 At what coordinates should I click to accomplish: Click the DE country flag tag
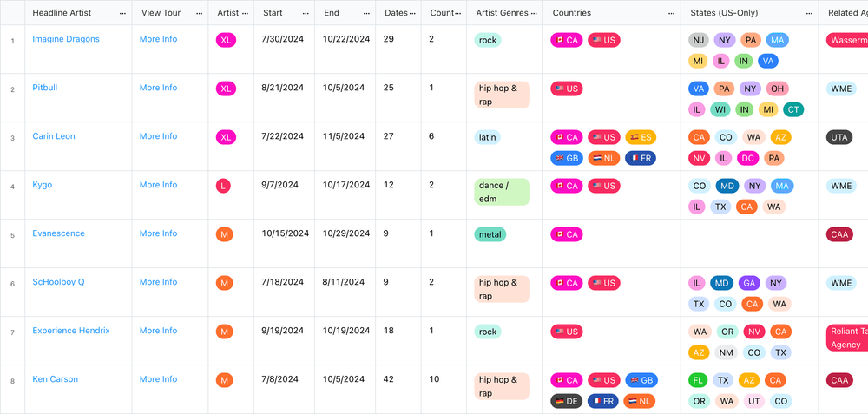coord(566,401)
